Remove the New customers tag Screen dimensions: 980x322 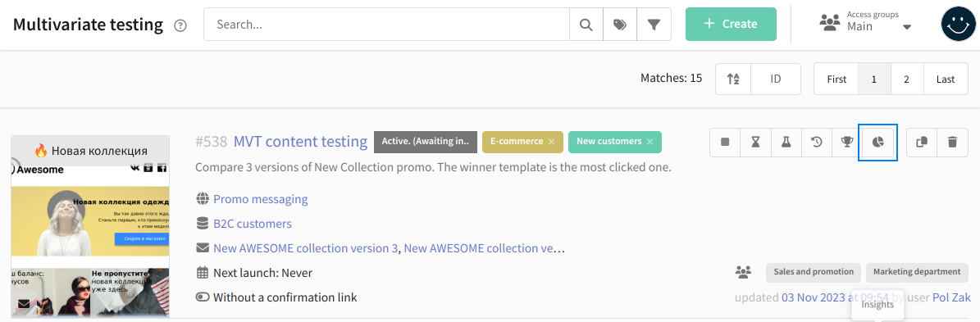(650, 142)
